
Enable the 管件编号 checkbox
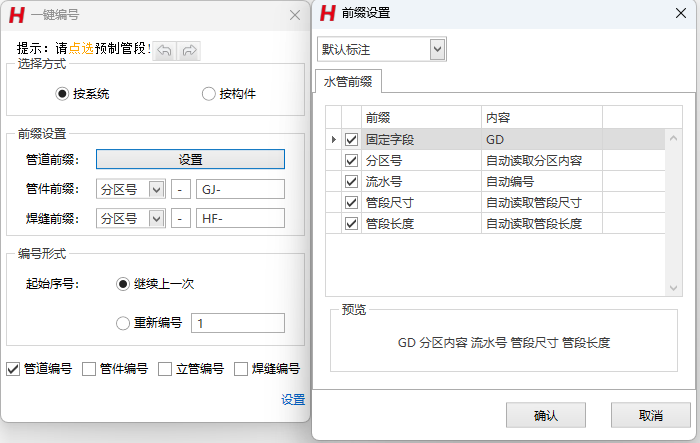click(89, 369)
